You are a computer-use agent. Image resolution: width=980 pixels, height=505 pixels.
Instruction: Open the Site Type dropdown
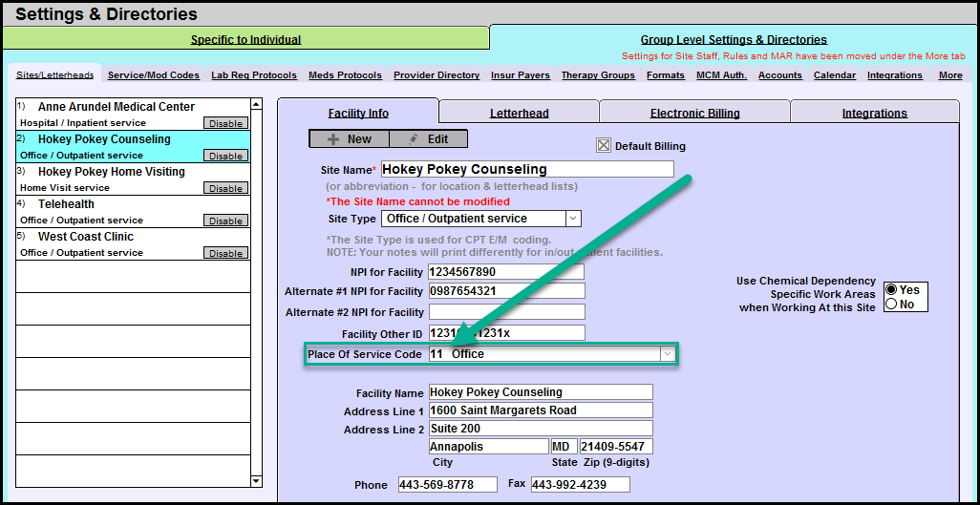click(x=572, y=219)
